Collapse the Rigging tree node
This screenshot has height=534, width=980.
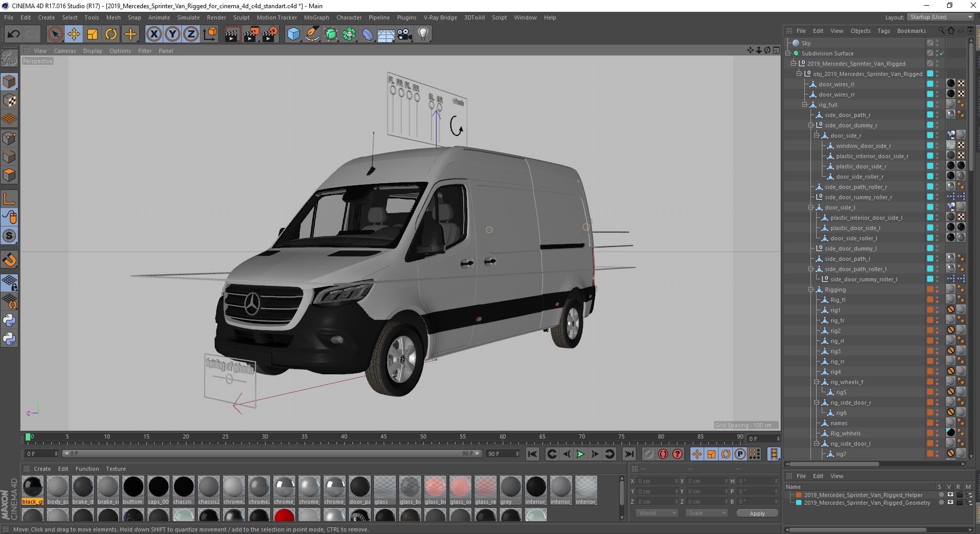tap(811, 290)
